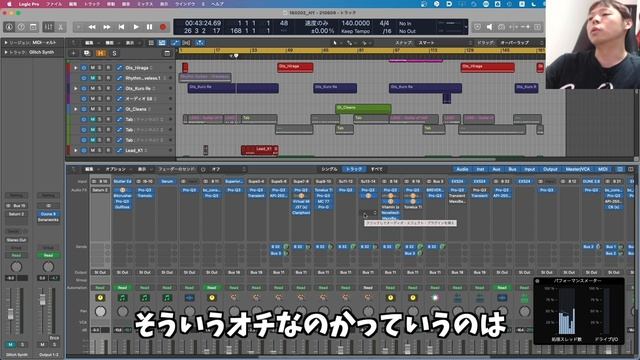This screenshot has height=360, width=640.
Task: Switch mixer to すべて view
Action: (376, 169)
